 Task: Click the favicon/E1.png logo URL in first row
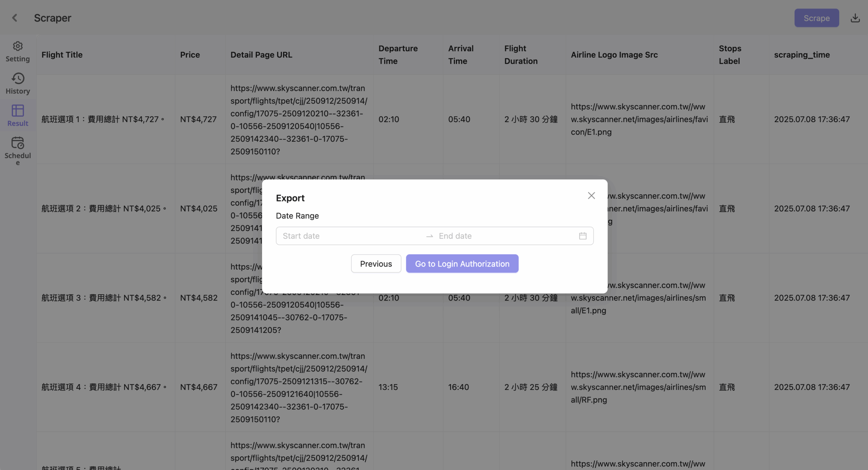639,119
